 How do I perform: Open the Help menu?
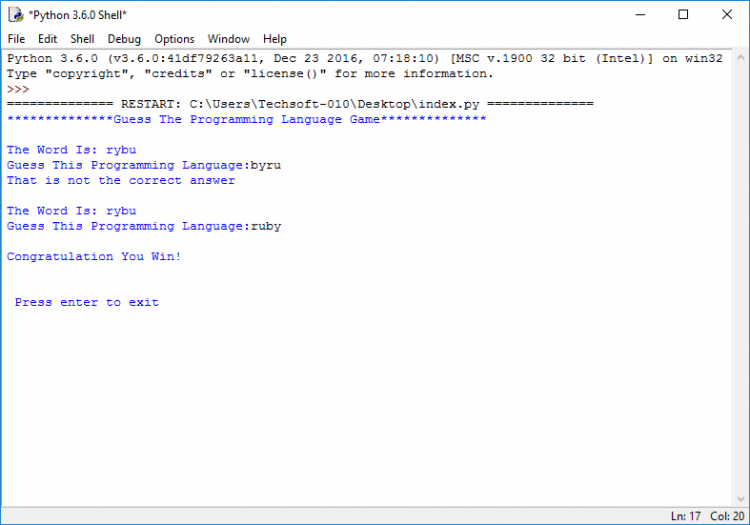click(x=275, y=39)
